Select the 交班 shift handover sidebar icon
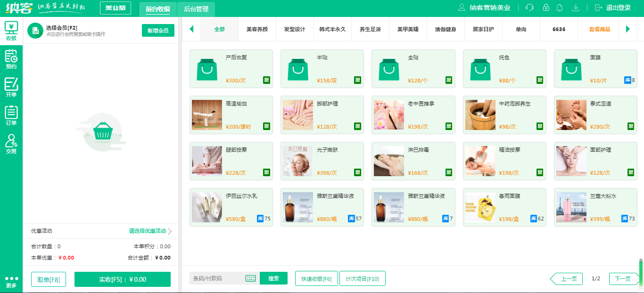 coord(10,142)
